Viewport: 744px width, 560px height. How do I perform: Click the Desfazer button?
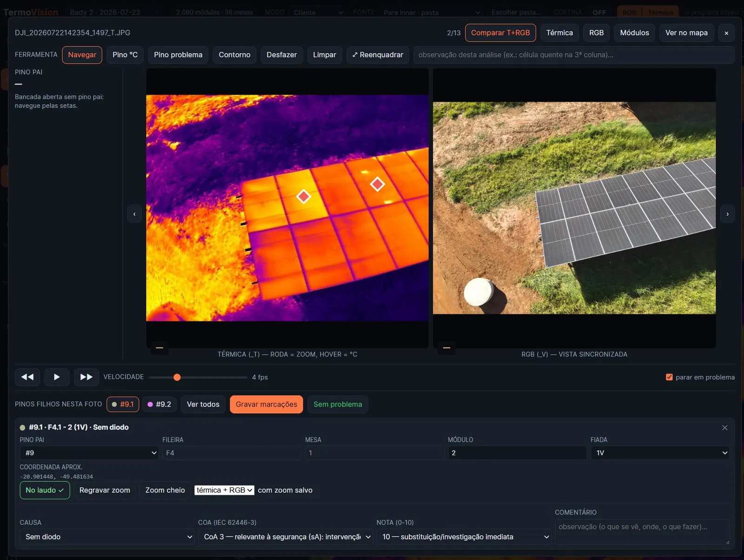281,55
